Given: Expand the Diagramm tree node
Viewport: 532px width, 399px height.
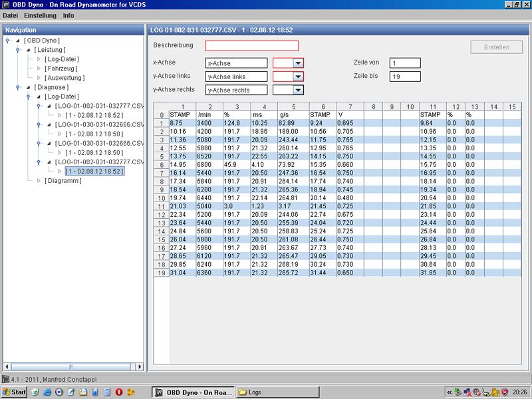Looking at the screenshot, I should click(39, 180).
